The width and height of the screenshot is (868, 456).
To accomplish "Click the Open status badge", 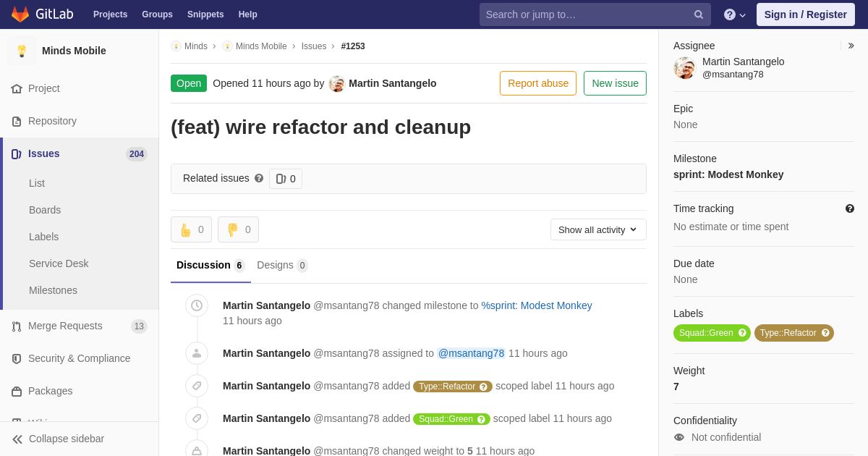I will (189, 83).
